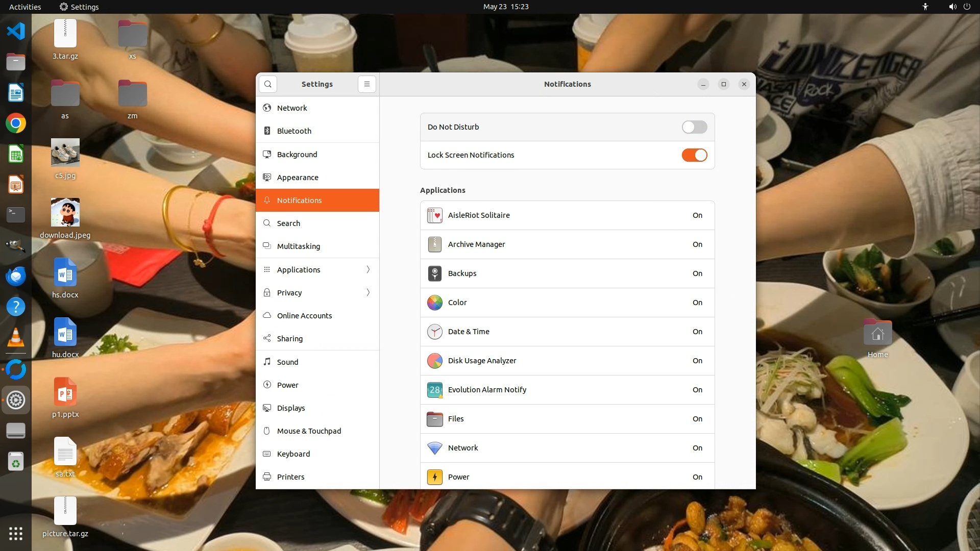Click the Disk Usage Analyzer icon
Viewport: 980px width, 551px height.
coord(434,361)
